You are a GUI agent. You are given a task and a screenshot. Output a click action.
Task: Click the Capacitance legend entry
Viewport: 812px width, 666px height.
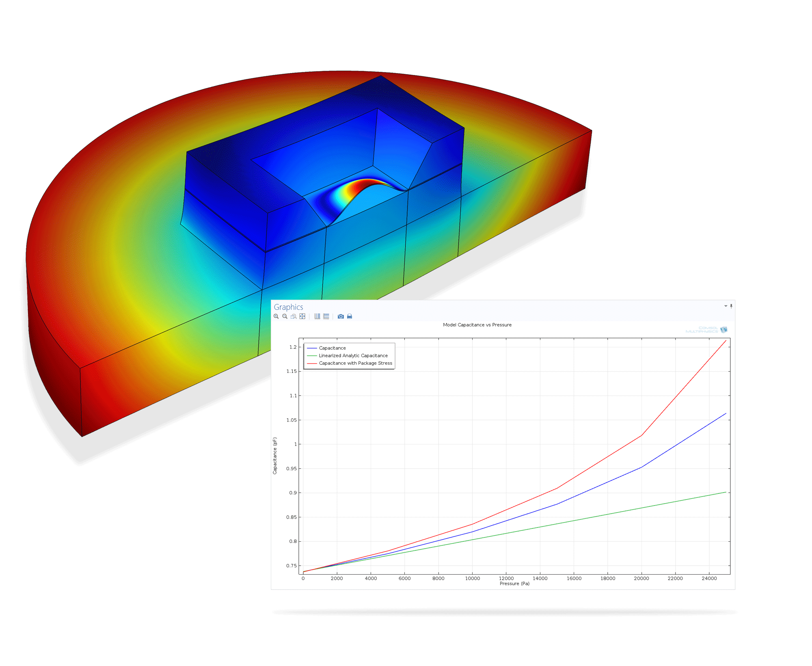[332, 348]
